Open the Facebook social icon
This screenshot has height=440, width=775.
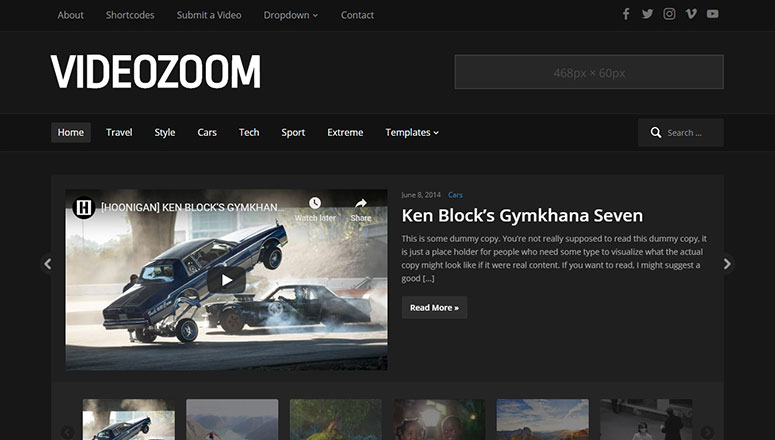click(x=626, y=14)
